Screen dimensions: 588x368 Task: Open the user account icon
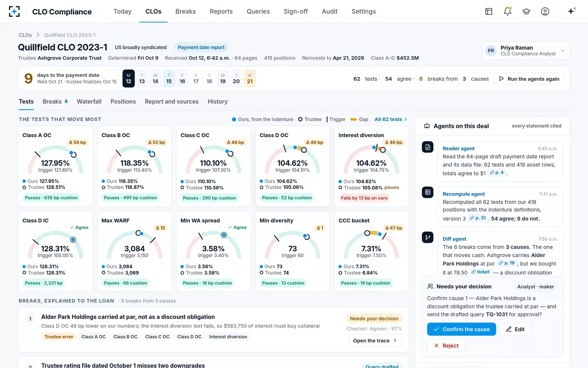(545, 11)
